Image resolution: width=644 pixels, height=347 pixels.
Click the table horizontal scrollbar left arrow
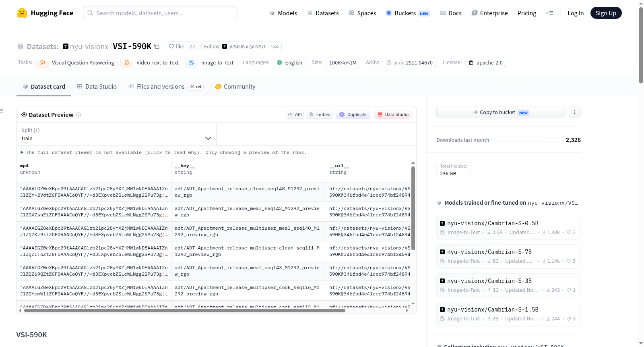[x=20, y=311]
